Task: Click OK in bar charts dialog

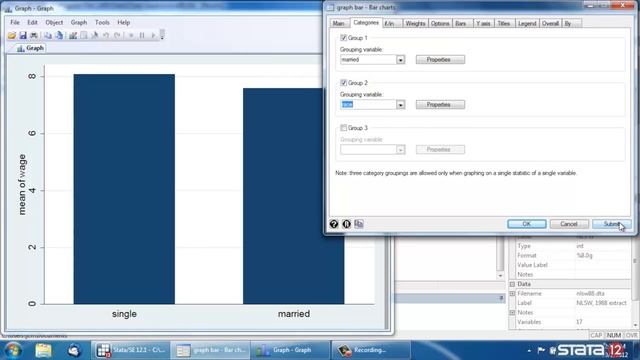Action: click(x=527, y=224)
